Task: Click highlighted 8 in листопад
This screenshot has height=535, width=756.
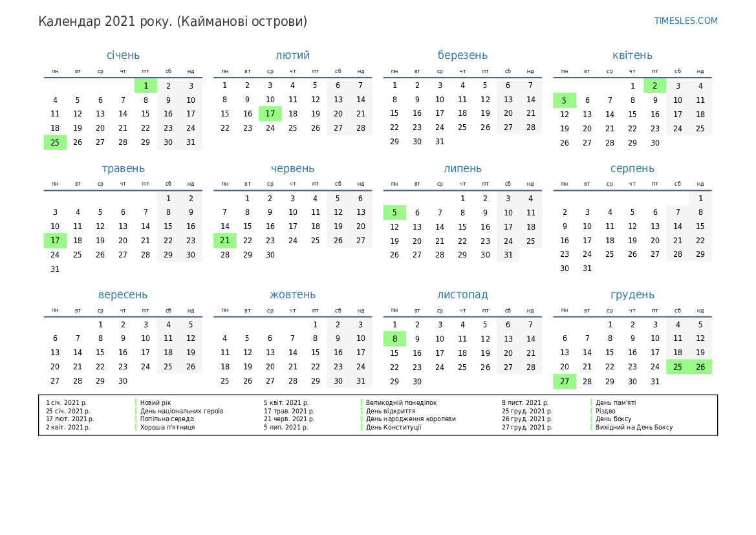Action: point(394,338)
